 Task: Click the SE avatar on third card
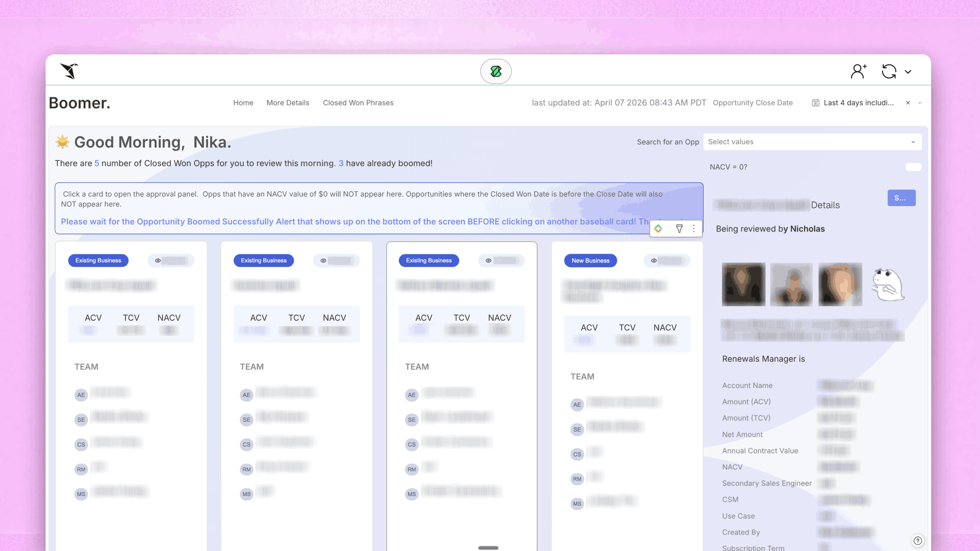[412, 419]
